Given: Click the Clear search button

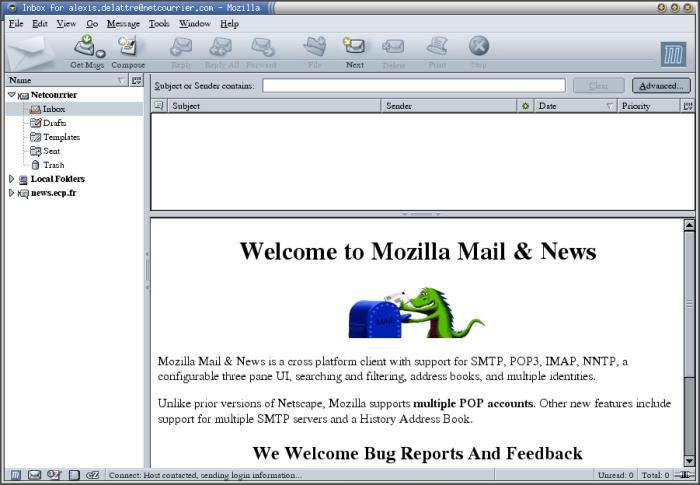Looking at the screenshot, I should [598, 85].
